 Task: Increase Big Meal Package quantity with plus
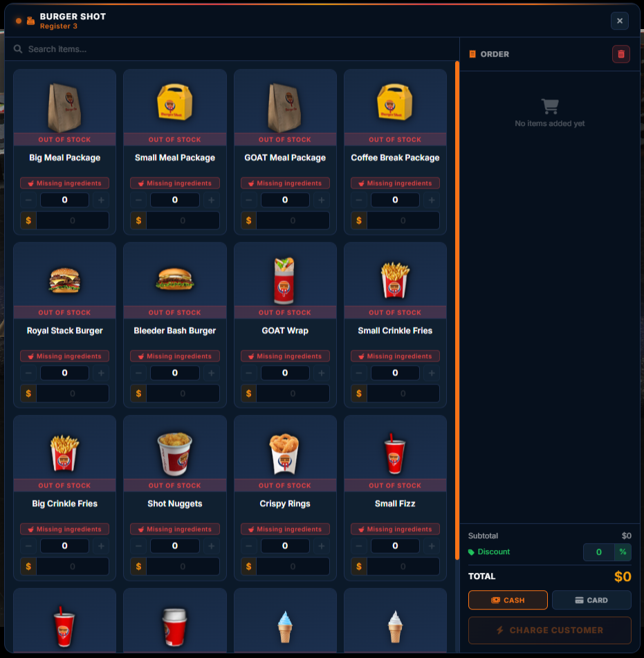101,200
